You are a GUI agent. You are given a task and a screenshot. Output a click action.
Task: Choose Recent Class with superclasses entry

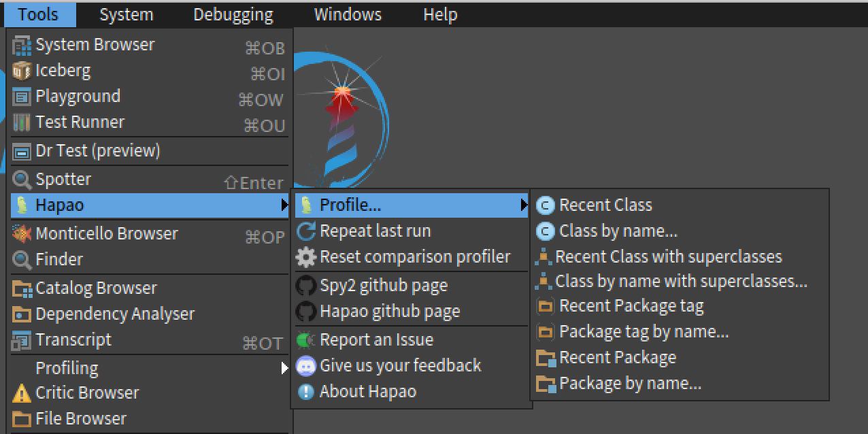(680, 257)
